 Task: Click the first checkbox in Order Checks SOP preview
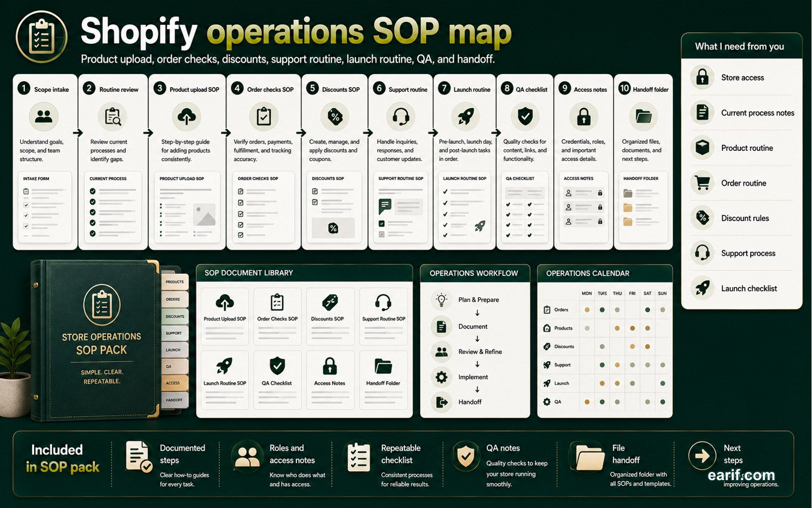click(241, 192)
